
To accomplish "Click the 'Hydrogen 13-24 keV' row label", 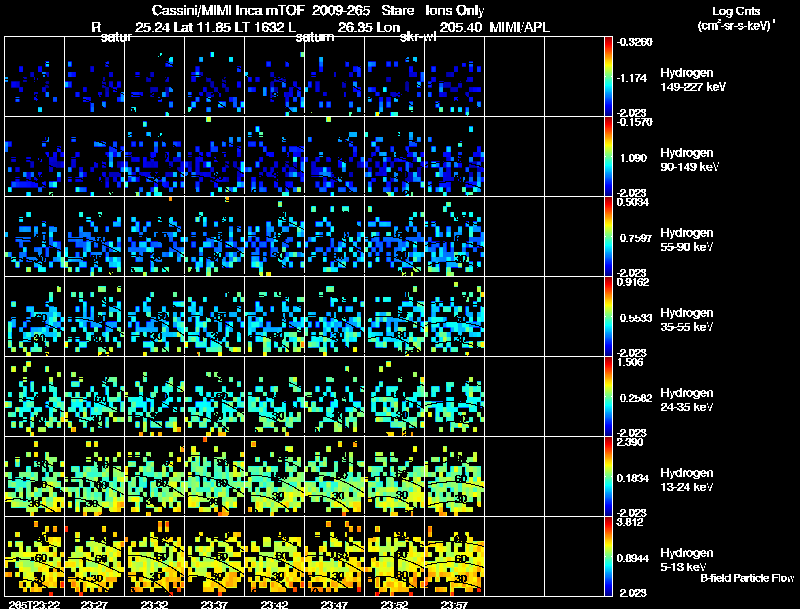I will click(x=687, y=480).
